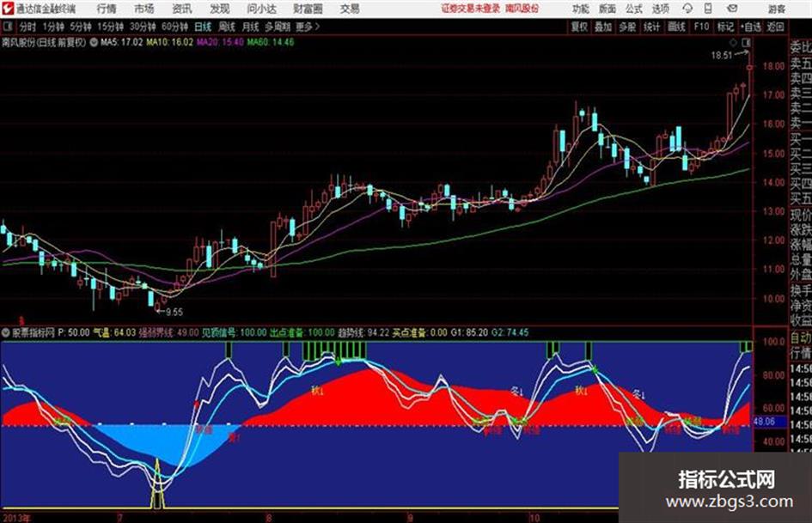Click the 买点准备: 0.00 indicator value

click(x=420, y=332)
